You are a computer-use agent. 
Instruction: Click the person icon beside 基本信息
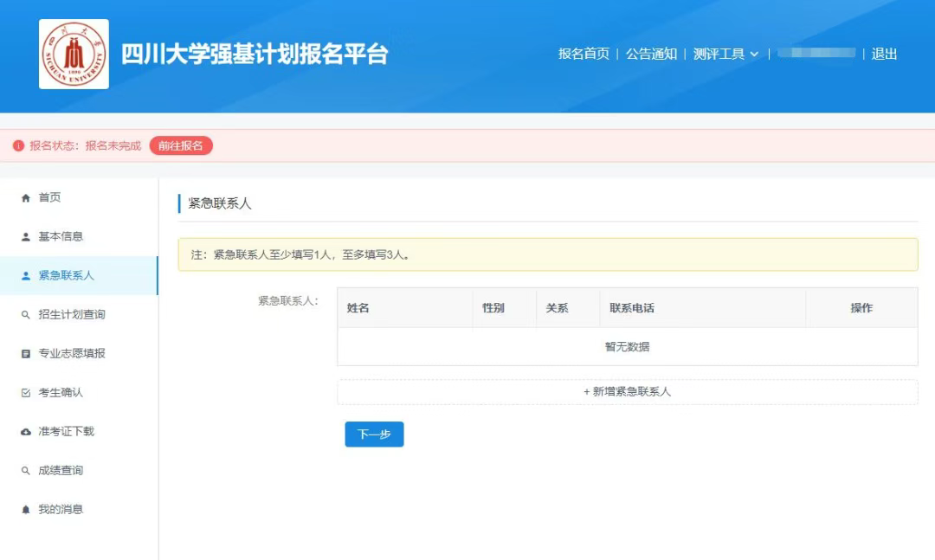(x=25, y=237)
